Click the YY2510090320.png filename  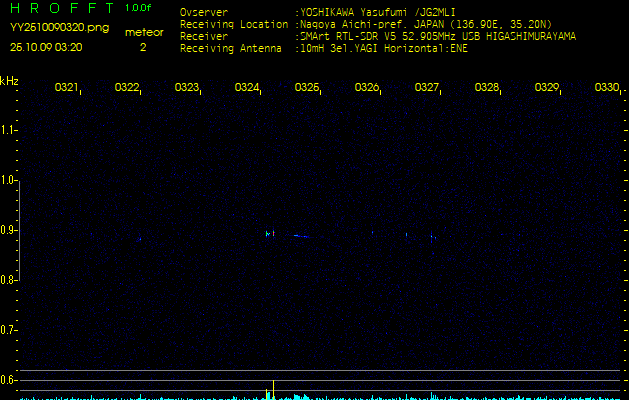pyautogui.click(x=59, y=28)
